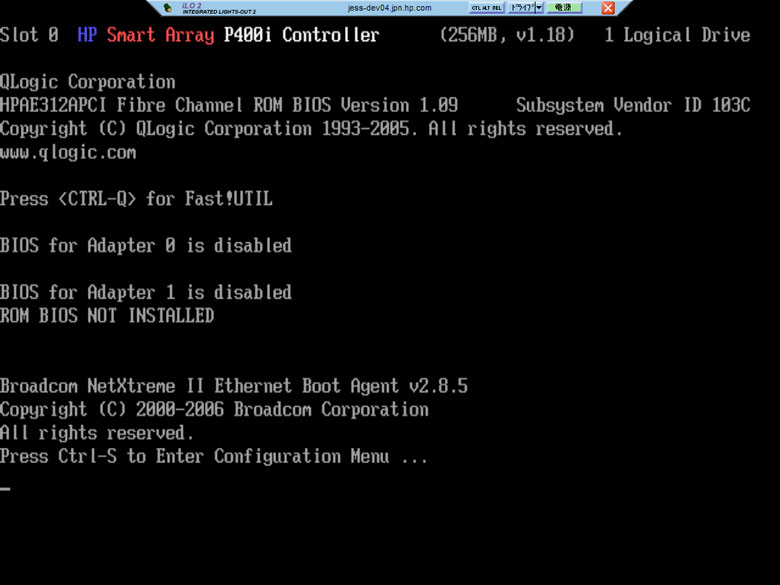Click the Subsystem Vendor ID 103C text
Image resolution: width=780 pixels, height=585 pixels.
633,105
